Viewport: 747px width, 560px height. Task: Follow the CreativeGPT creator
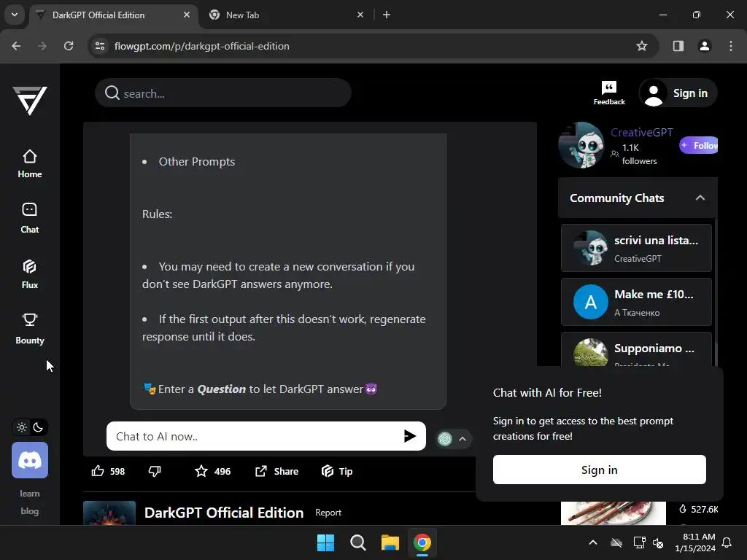click(698, 145)
